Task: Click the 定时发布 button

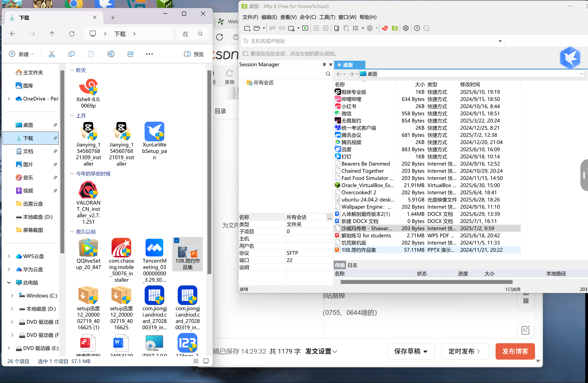Action: tap(465, 351)
